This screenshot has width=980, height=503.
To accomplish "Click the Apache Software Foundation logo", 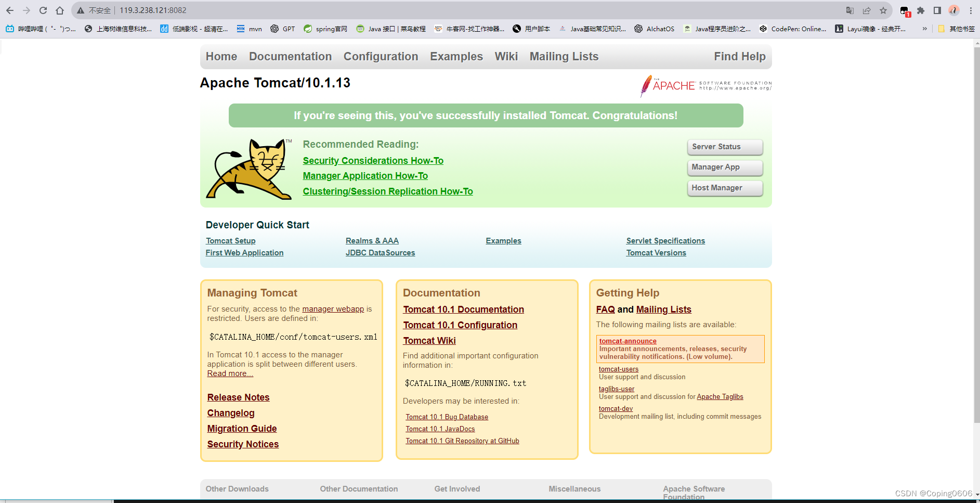I will (706, 86).
